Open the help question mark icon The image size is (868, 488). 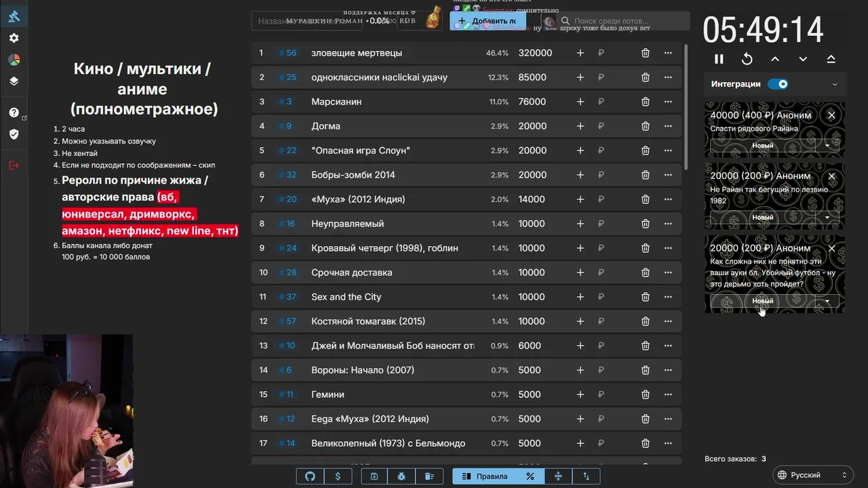pos(14,113)
